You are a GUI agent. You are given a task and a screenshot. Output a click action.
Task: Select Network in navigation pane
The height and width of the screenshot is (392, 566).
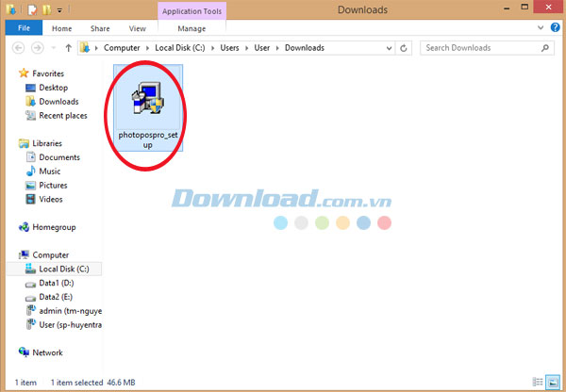48,352
